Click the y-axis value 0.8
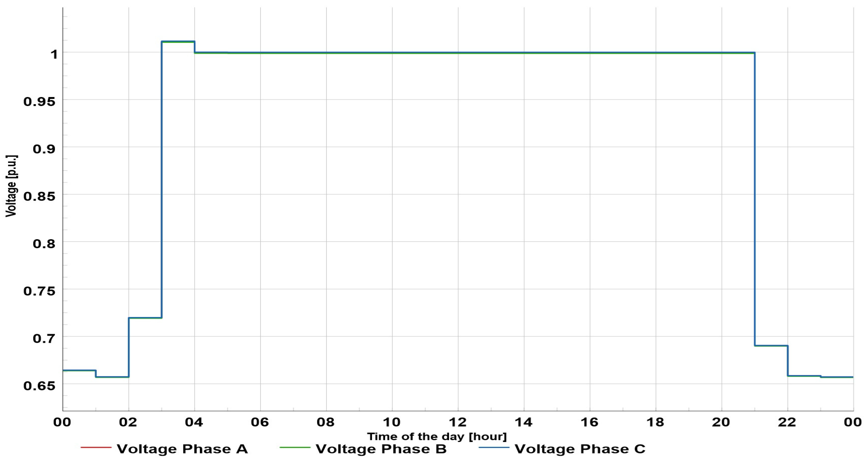 44,244
